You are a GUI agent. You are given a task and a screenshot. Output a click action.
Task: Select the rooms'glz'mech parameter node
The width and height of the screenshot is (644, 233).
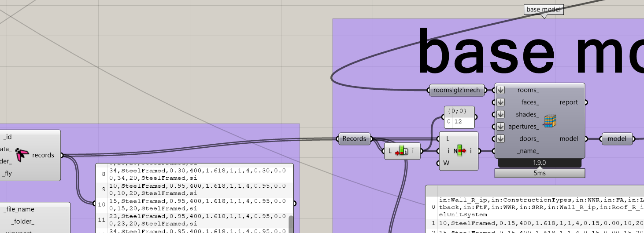pyautogui.click(x=456, y=90)
